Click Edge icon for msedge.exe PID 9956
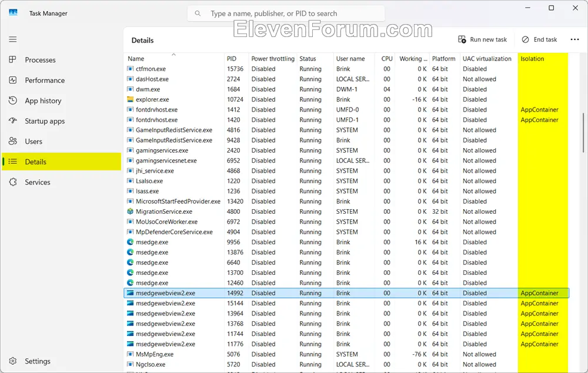 [x=130, y=242]
